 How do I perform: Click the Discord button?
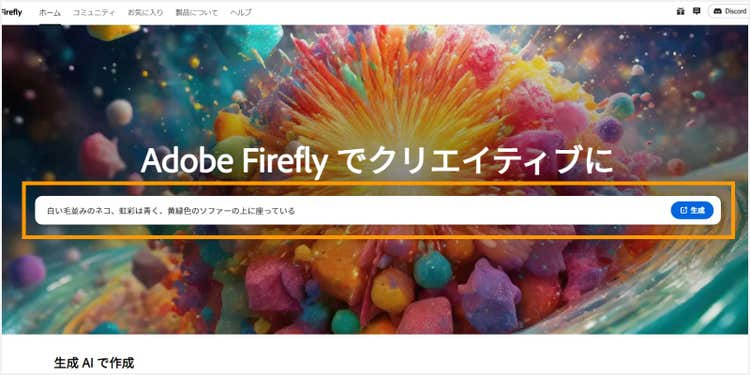729,11
